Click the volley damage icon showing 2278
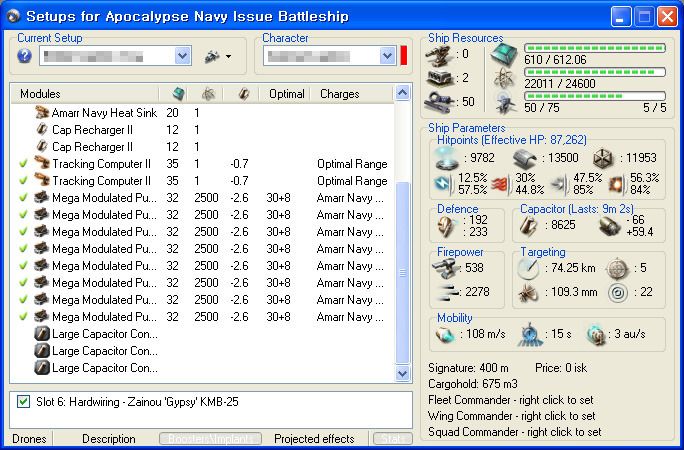Viewport: 684px width, 450px height. point(447,292)
